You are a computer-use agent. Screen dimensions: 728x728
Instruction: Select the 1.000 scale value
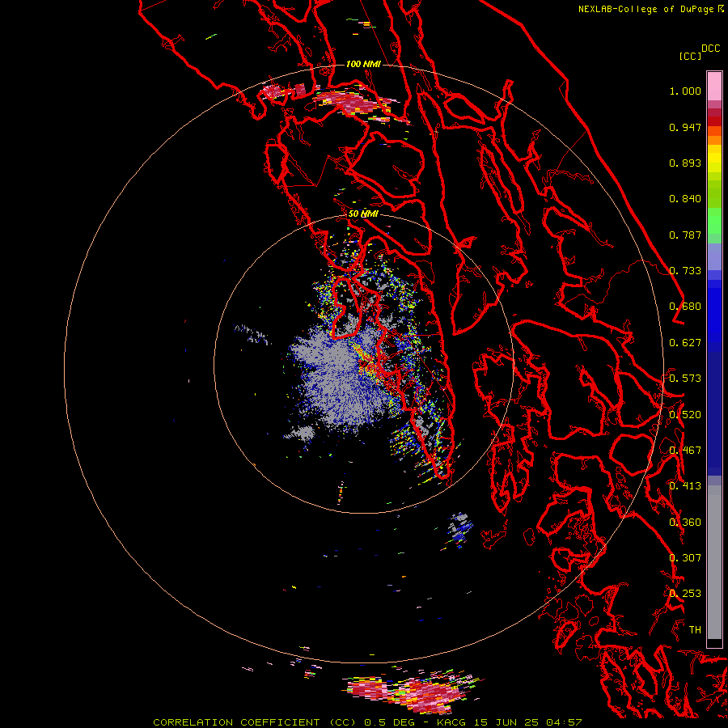click(685, 91)
